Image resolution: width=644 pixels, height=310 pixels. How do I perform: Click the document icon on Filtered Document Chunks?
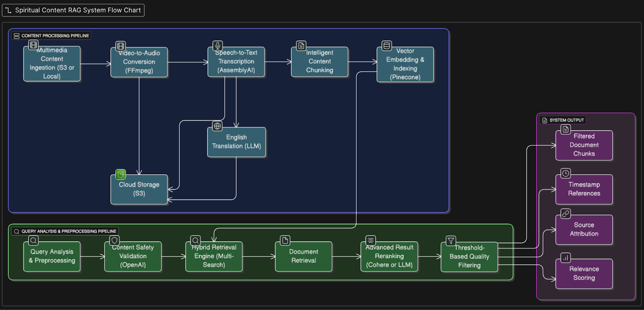[x=566, y=129]
